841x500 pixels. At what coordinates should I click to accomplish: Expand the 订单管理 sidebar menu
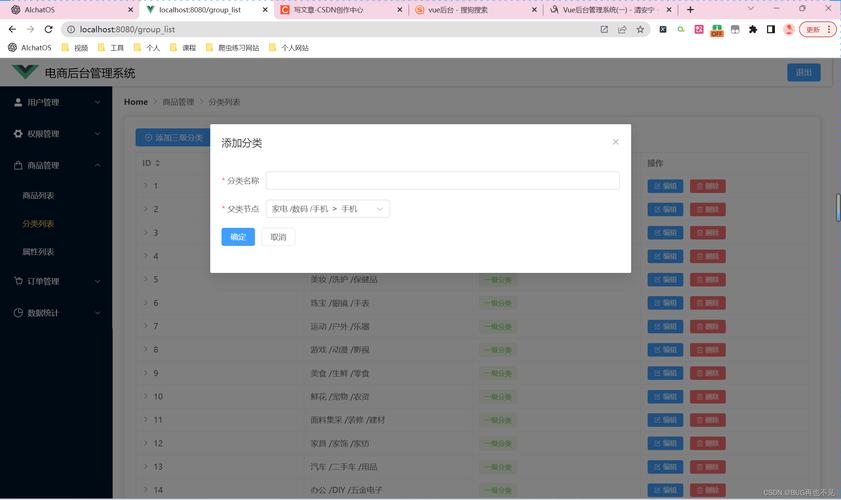(x=56, y=281)
